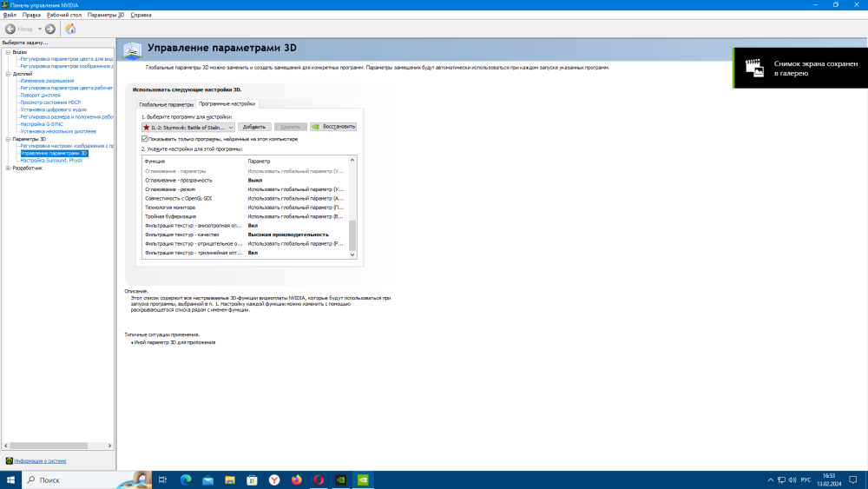
Task: Click the NVIDIA system information icon
Action: [x=9, y=460]
